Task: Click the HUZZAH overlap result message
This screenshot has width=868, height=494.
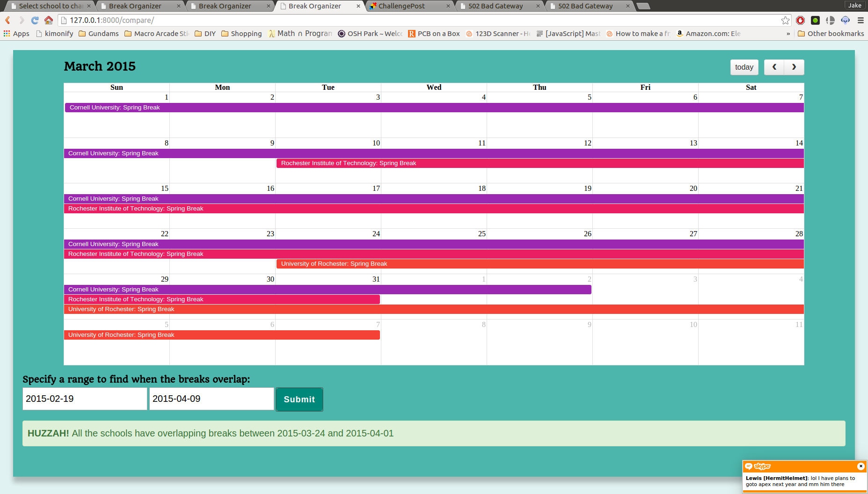Action: pos(434,433)
